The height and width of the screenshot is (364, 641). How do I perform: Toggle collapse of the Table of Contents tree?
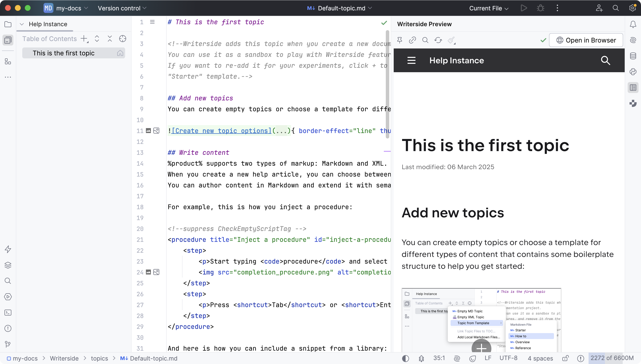(x=110, y=39)
